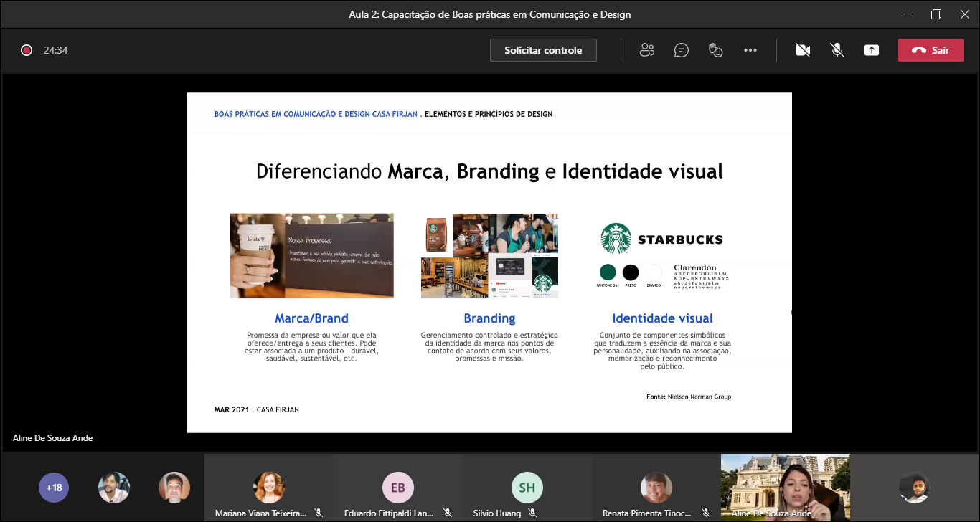
Task: Select Aline De Souza Aride's video tile
Action: 786,486
